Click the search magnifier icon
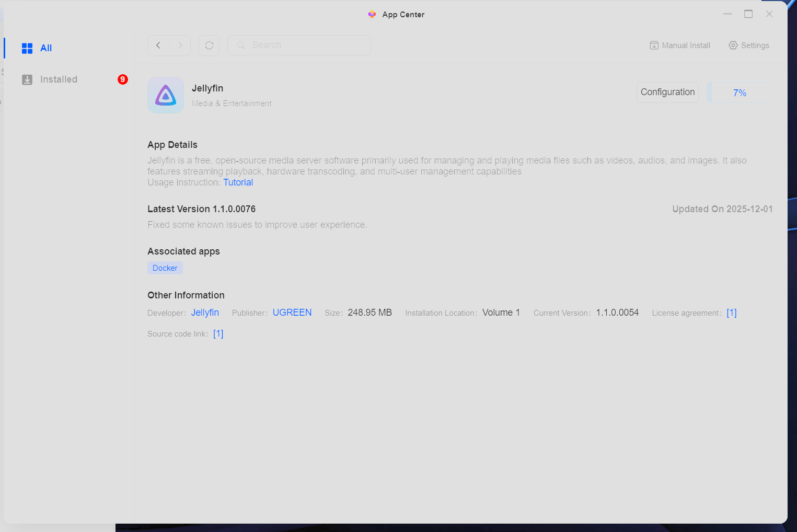Screen dimensions: 797x532 click(241, 45)
